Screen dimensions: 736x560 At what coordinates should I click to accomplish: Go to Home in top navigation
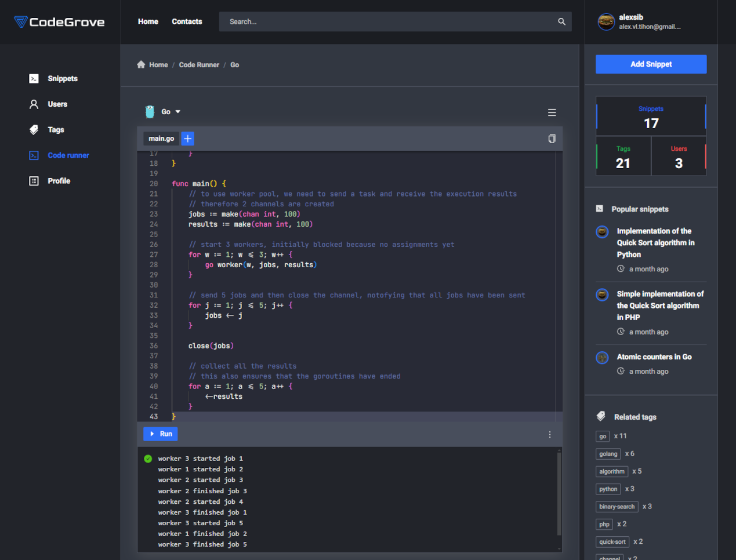[148, 21]
